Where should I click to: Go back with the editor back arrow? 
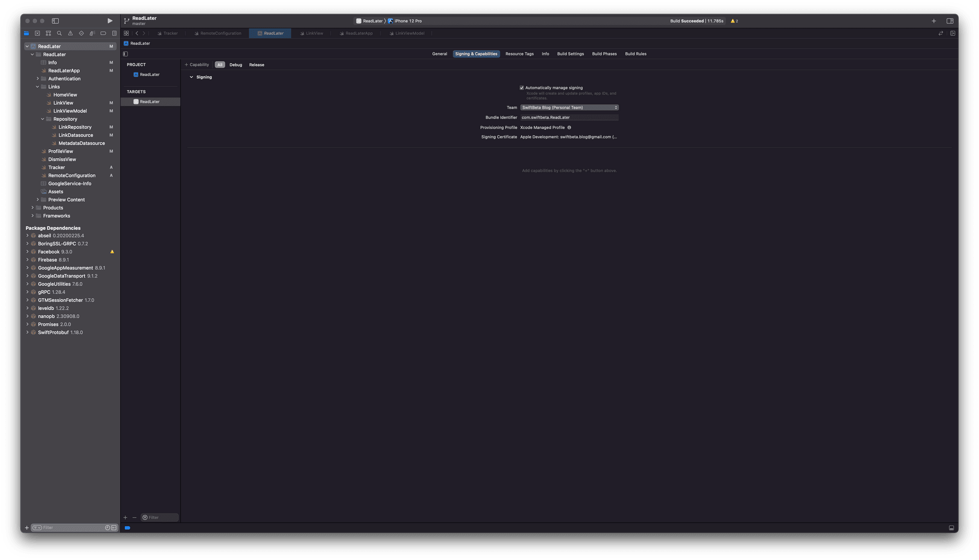click(x=137, y=33)
